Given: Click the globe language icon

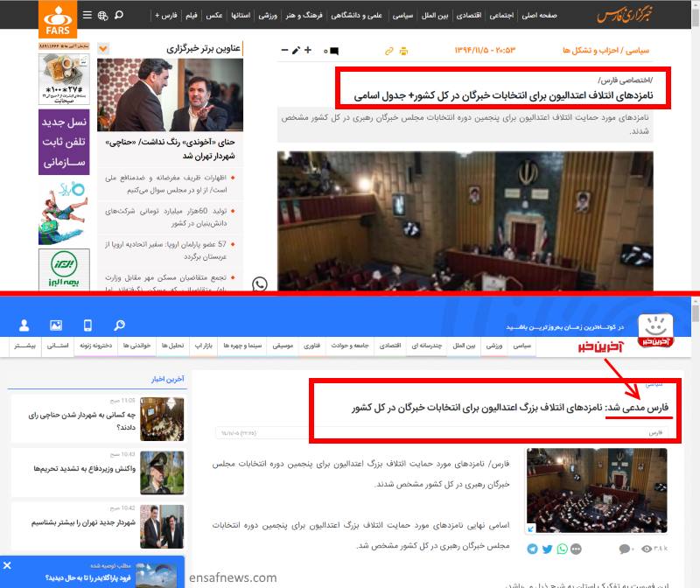Looking at the screenshot, I should 103,16.
